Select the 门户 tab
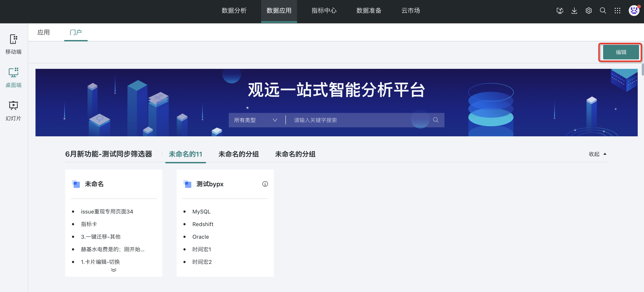This screenshot has width=644, height=292. [76, 32]
